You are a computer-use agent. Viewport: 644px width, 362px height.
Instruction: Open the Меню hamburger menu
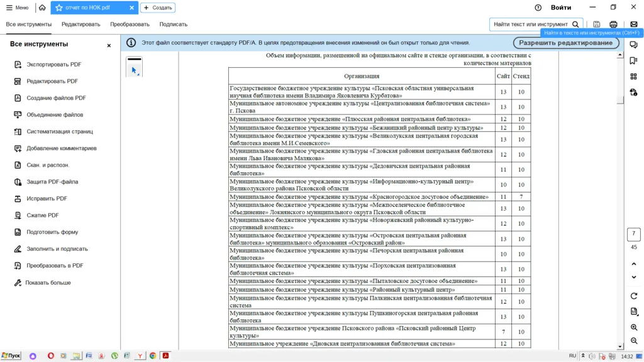(x=18, y=8)
